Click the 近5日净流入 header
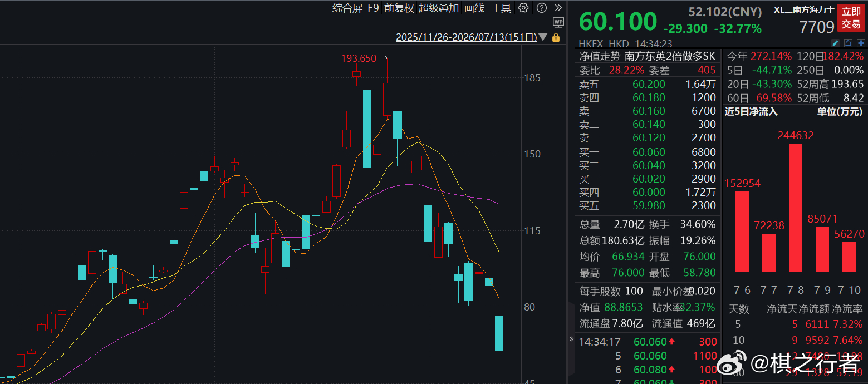This screenshot has width=868, height=384. [x=751, y=111]
